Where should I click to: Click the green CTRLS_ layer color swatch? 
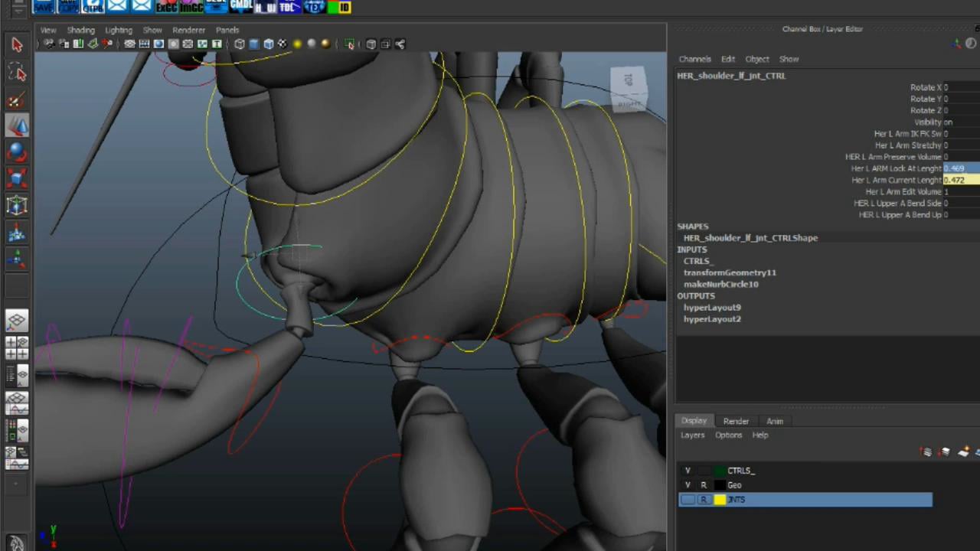click(720, 471)
